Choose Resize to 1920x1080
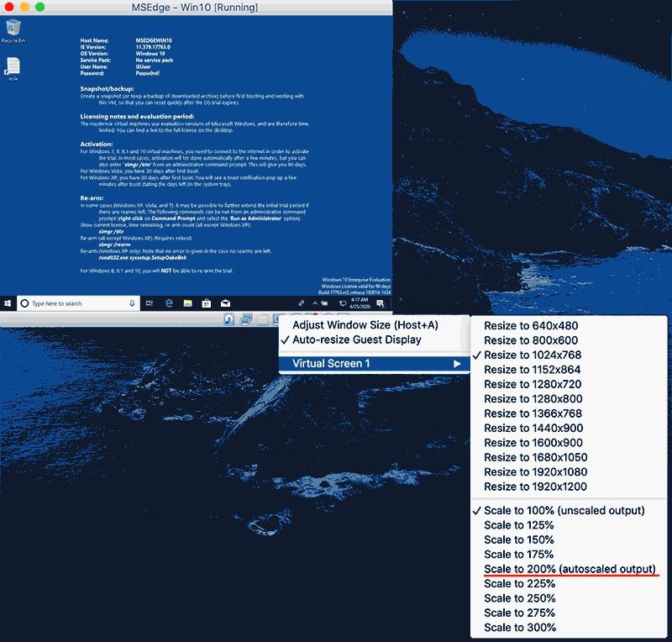The width and height of the screenshot is (672, 642). point(536,472)
